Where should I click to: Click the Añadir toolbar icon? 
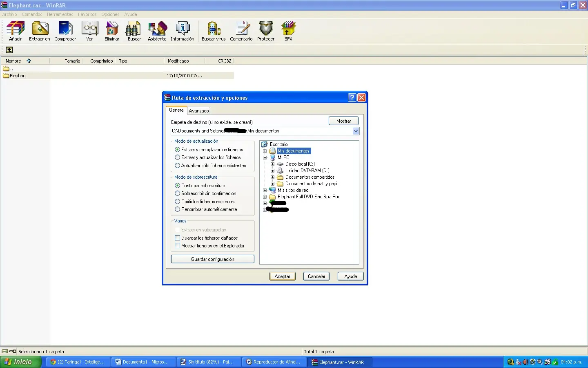(16, 31)
